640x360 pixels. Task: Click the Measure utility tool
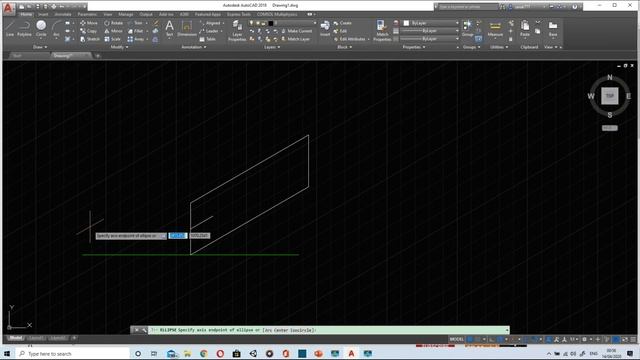[495, 29]
